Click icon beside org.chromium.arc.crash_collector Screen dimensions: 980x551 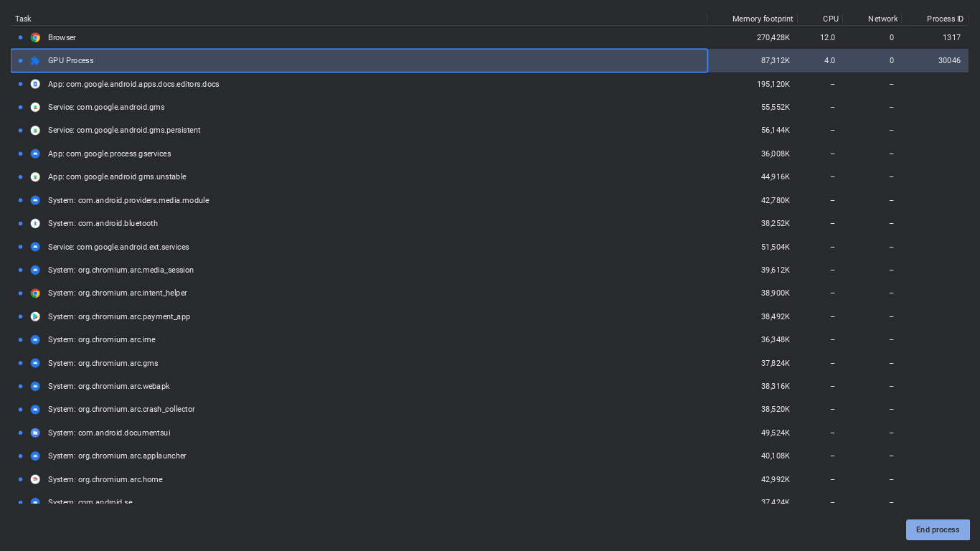tap(35, 410)
